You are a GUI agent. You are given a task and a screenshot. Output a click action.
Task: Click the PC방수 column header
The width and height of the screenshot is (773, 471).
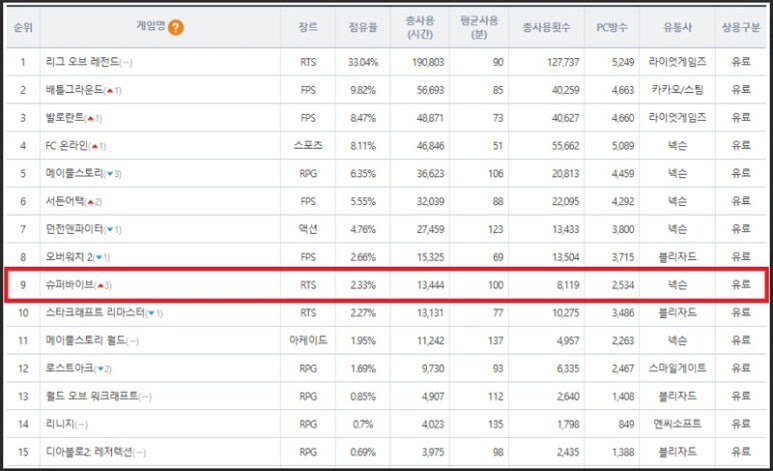coord(611,27)
